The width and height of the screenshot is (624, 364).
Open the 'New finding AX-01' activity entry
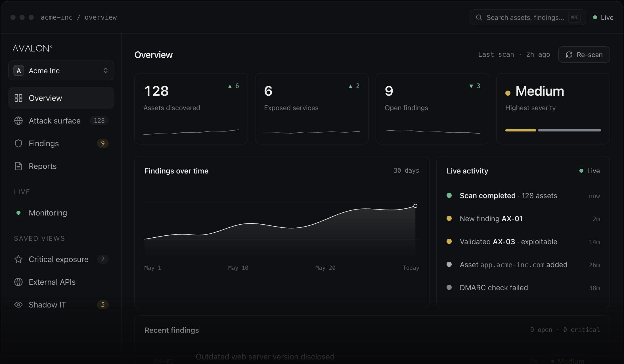pyautogui.click(x=523, y=219)
